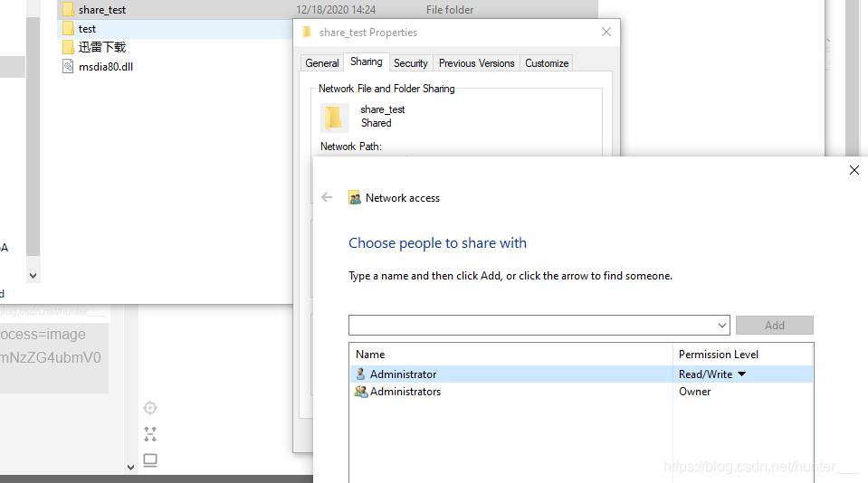The image size is (868, 483).
Task: Click the Administrators group icon
Action: 361,392
